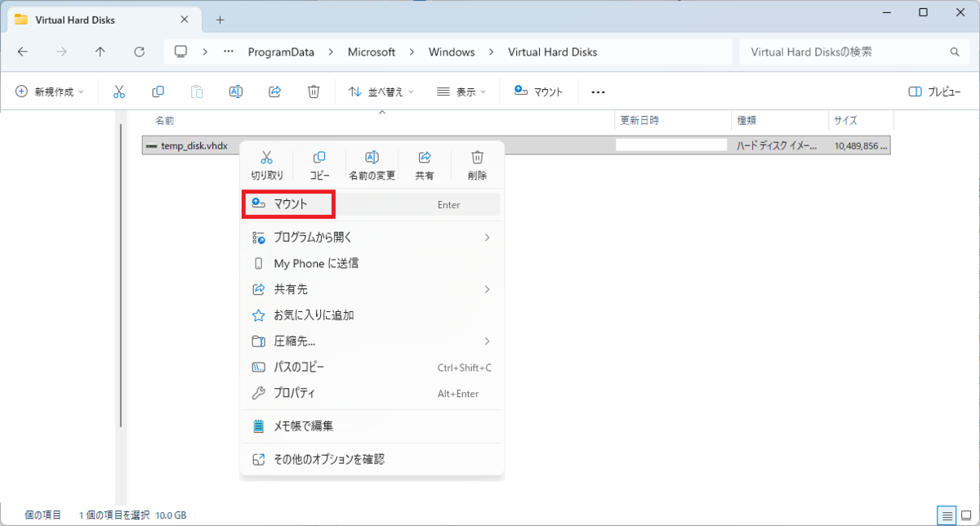Viewport: 980px width, 526px height.
Task: Click Windows in the address breadcrumb
Action: [x=452, y=51]
